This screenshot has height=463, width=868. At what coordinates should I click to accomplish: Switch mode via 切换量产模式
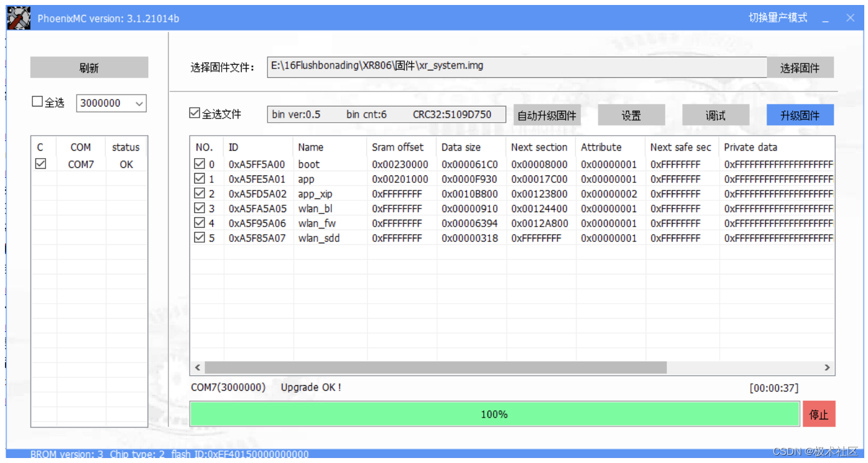click(778, 17)
